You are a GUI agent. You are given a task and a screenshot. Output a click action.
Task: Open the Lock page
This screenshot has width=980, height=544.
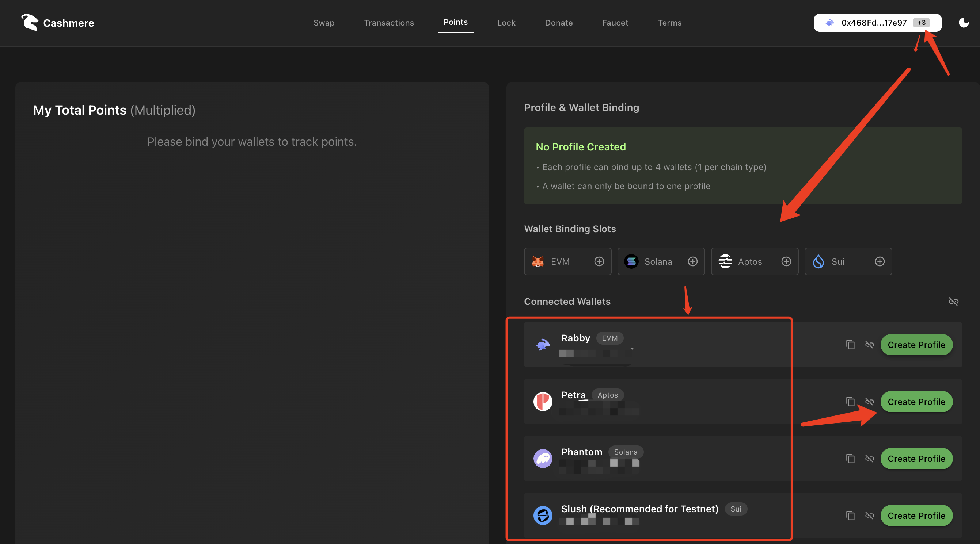(506, 23)
